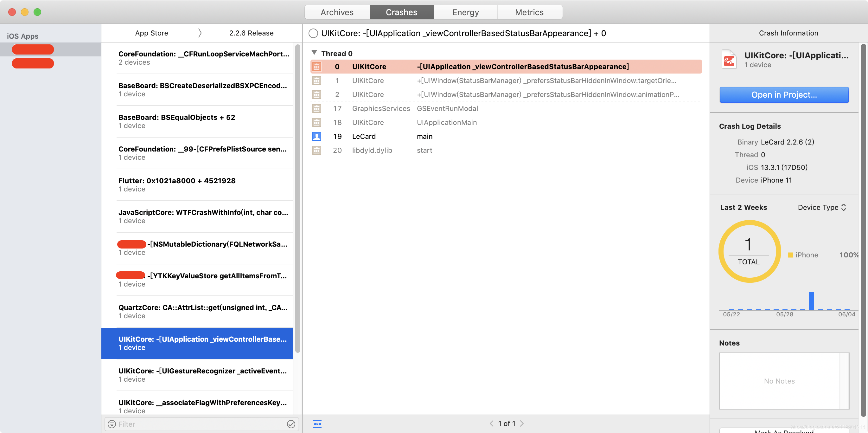Open the 2.2.6 Release version selector

pyautogui.click(x=251, y=33)
